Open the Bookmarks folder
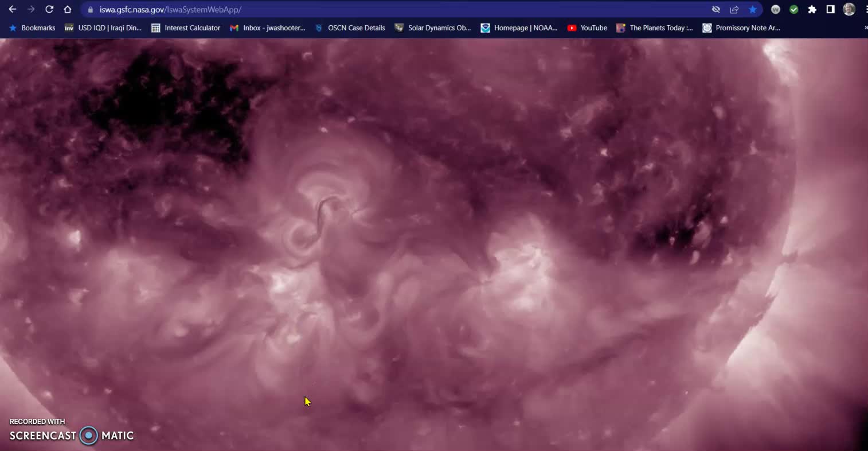 [32, 28]
